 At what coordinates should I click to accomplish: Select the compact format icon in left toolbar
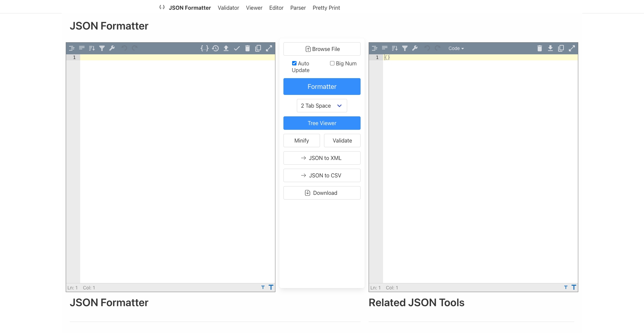pos(82,48)
